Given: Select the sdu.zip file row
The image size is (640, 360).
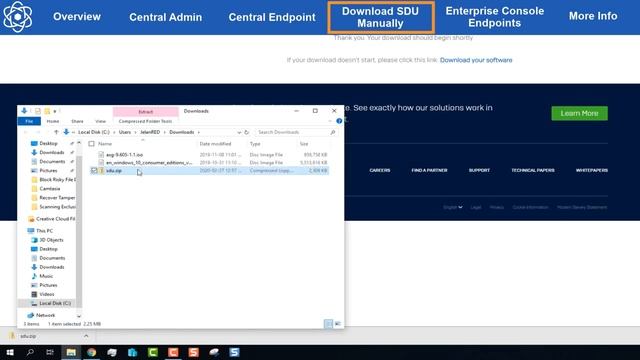Looking at the screenshot, I should pyautogui.click(x=209, y=171).
